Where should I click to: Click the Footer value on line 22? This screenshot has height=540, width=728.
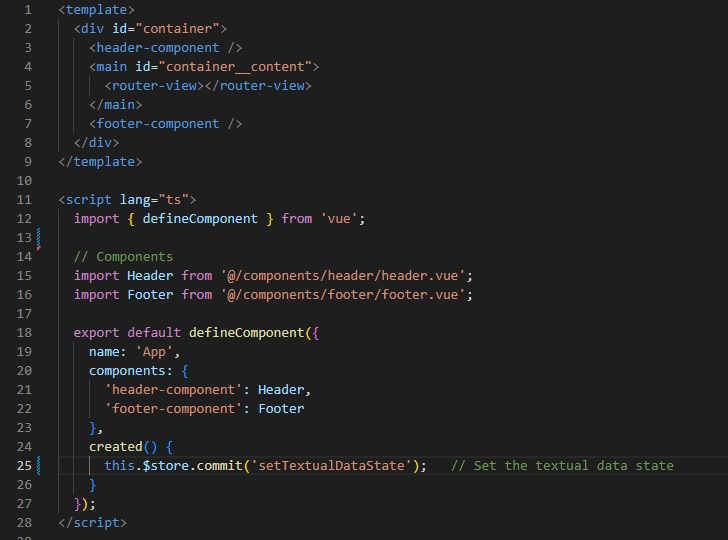tap(281, 409)
